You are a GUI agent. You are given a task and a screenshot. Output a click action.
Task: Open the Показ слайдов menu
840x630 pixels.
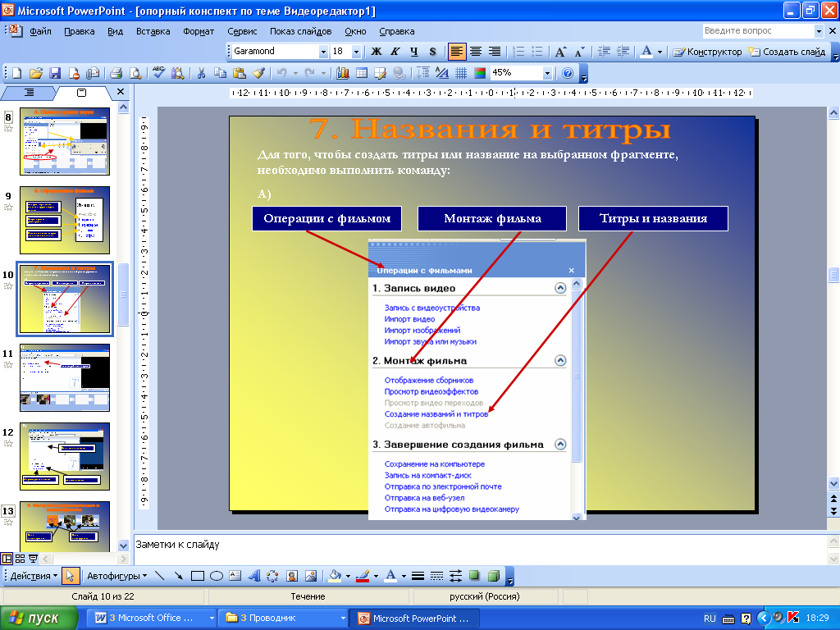click(x=300, y=31)
